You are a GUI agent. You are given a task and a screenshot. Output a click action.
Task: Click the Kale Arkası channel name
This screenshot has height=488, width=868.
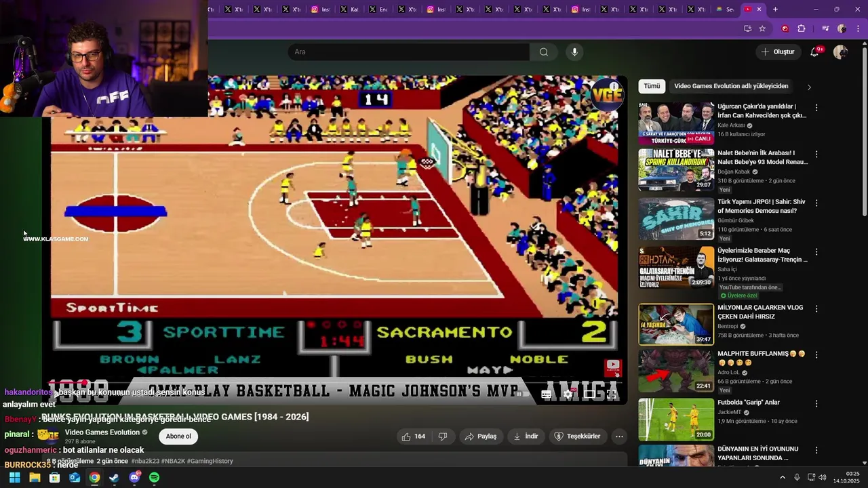click(732, 125)
